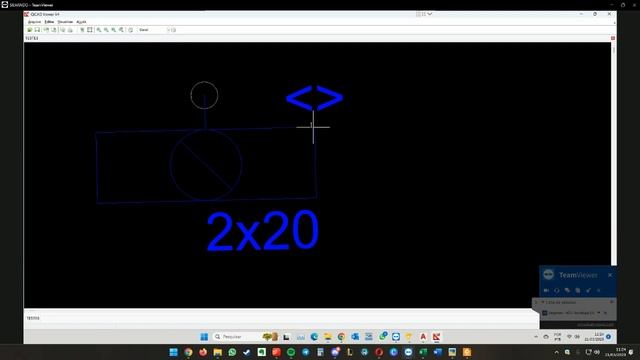Open Edge from the remote taskbar
The image size is (640, 360).
click(314, 337)
